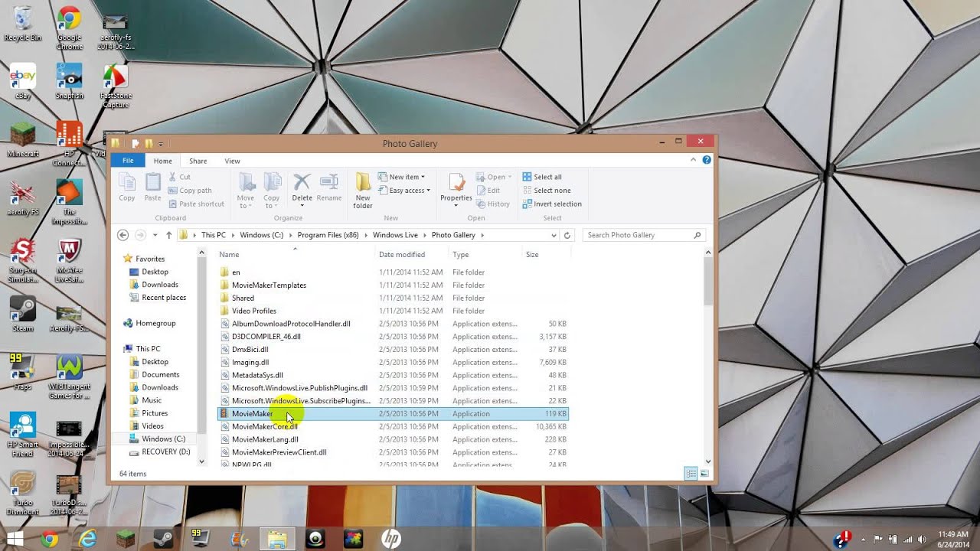Click the Up one level arrow
The height and width of the screenshot is (551, 980).
(x=168, y=235)
